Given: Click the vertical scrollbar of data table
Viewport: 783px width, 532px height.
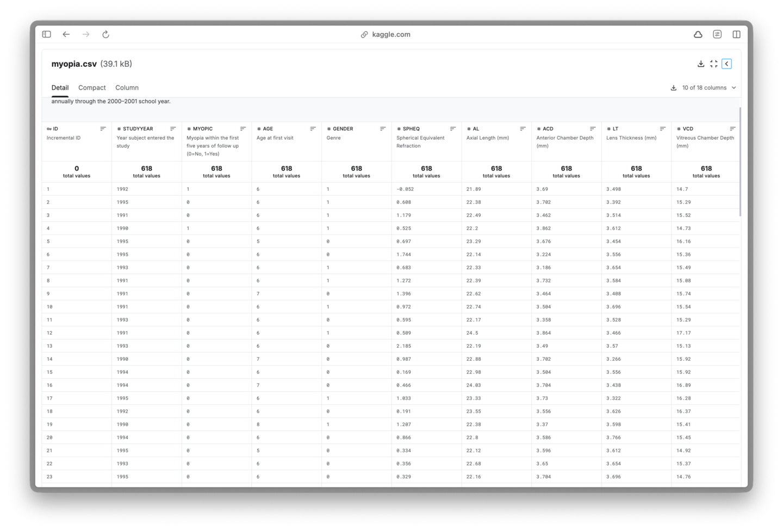Looking at the screenshot, I should coord(739,162).
